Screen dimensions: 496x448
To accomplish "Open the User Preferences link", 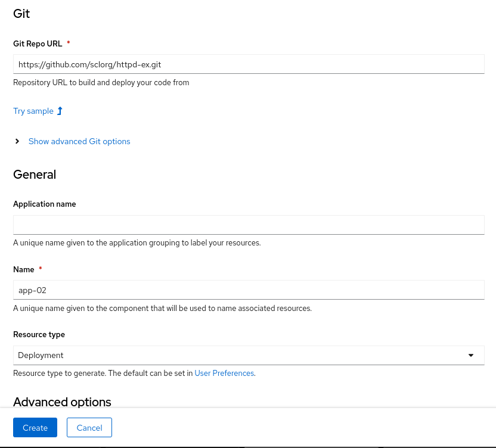I will [x=224, y=373].
